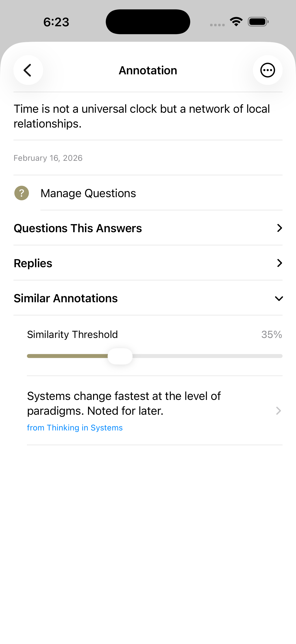This screenshot has height=644, width=296.
Task: Tap the Similarity Threshold slider handle
Action: [120, 356]
